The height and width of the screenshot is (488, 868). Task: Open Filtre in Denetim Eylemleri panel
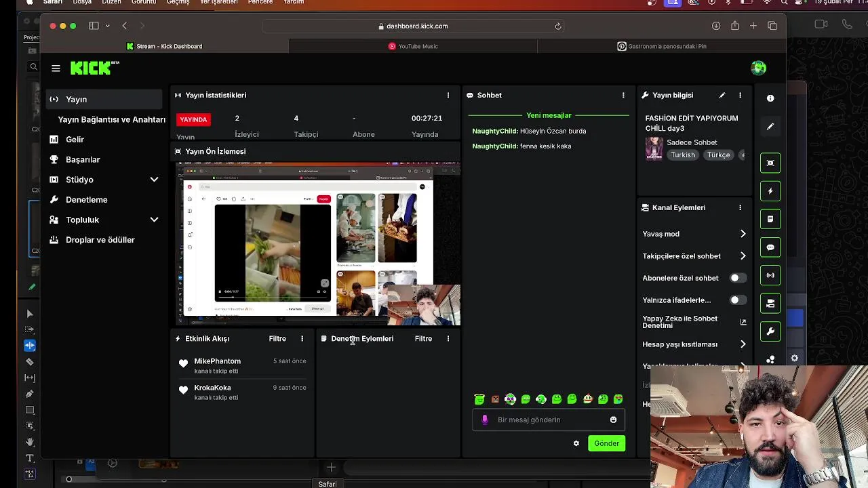click(x=423, y=338)
